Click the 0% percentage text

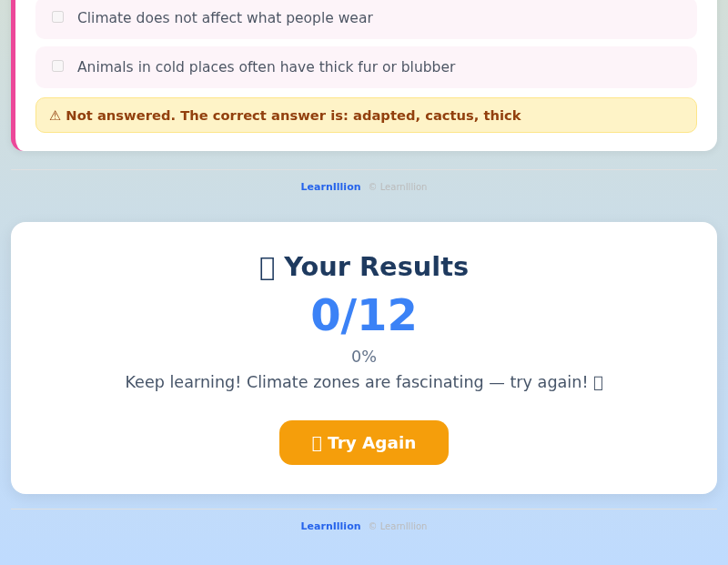point(364,357)
